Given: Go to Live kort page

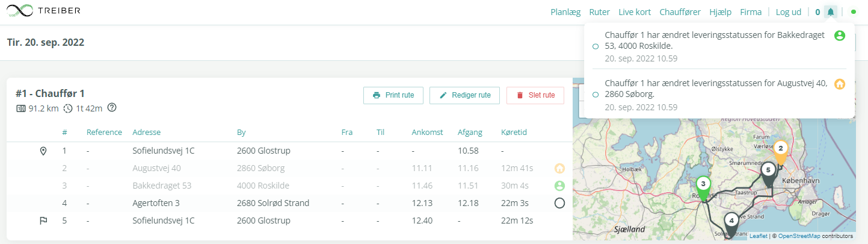Looking at the screenshot, I should 635,12.
